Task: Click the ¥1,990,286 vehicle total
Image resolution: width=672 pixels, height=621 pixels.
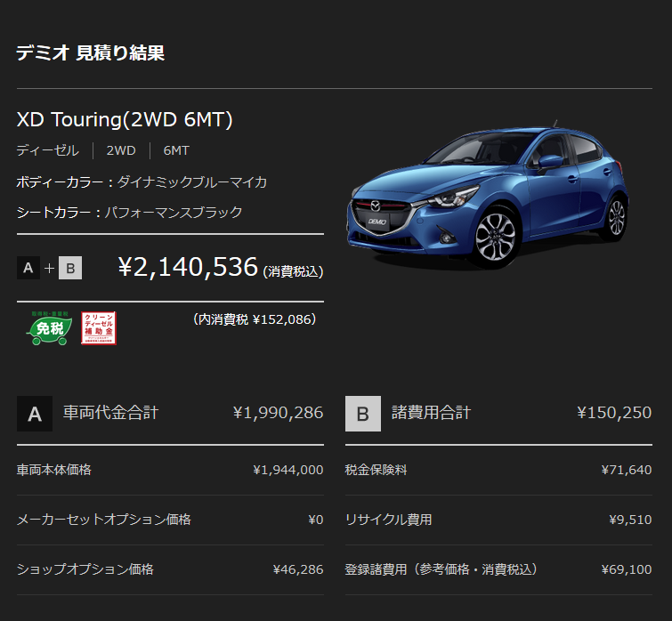Action: click(278, 413)
